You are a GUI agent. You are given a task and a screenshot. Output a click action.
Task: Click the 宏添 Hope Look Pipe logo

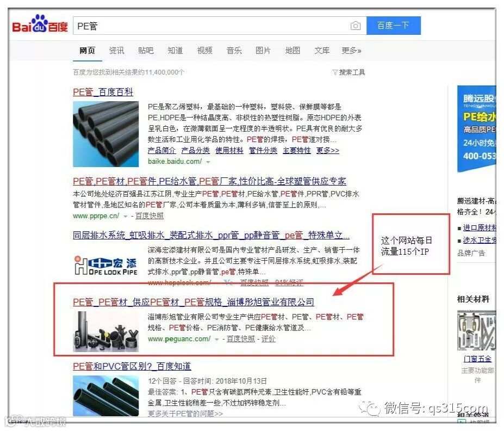click(106, 266)
